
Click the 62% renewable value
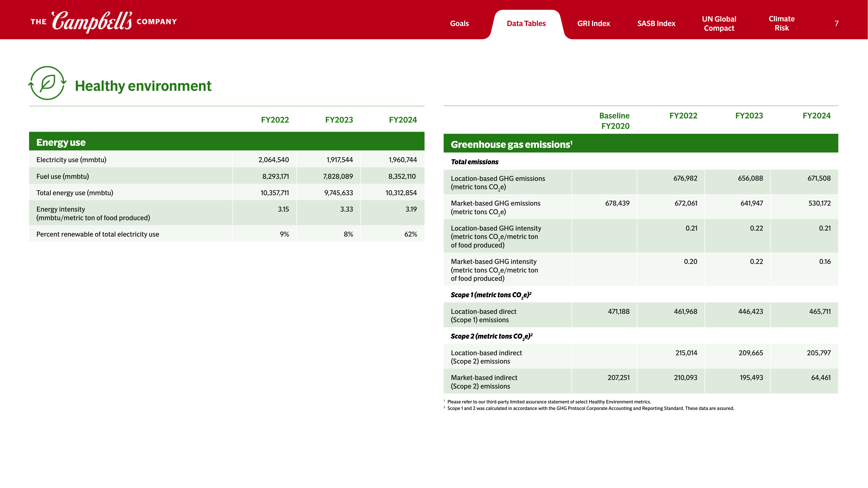[x=410, y=234]
